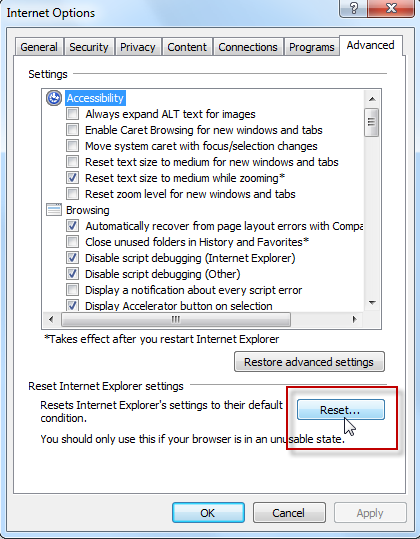Click the vertical scrollbar up arrow
The width and height of the screenshot is (420, 539).
tap(372, 99)
